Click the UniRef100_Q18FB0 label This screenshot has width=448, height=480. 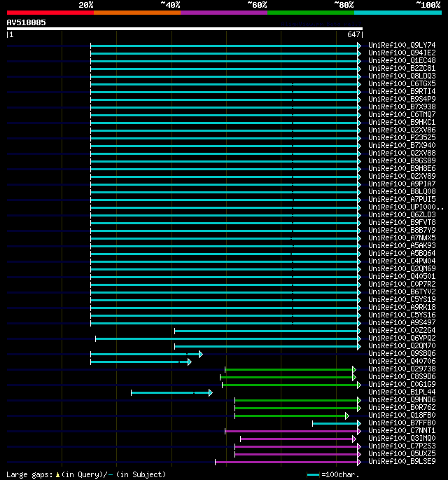[402, 415]
